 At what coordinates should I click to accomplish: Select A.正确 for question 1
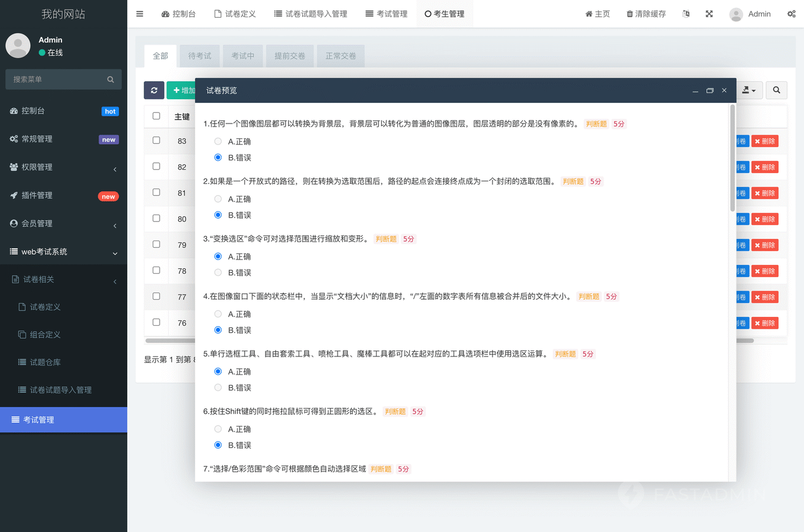[218, 141]
